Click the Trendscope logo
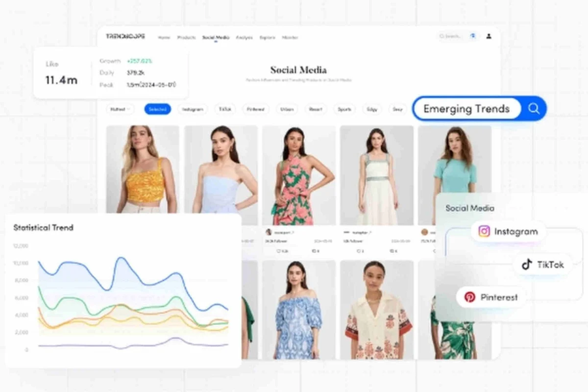The width and height of the screenshot is (588, 392). point(125,37)
